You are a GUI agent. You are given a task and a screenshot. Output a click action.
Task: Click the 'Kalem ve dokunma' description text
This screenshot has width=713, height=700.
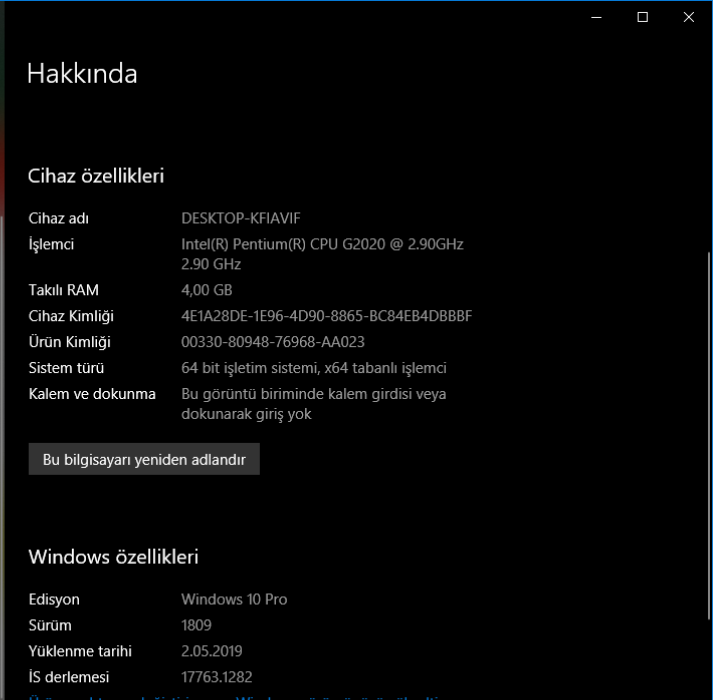(313, 403)
